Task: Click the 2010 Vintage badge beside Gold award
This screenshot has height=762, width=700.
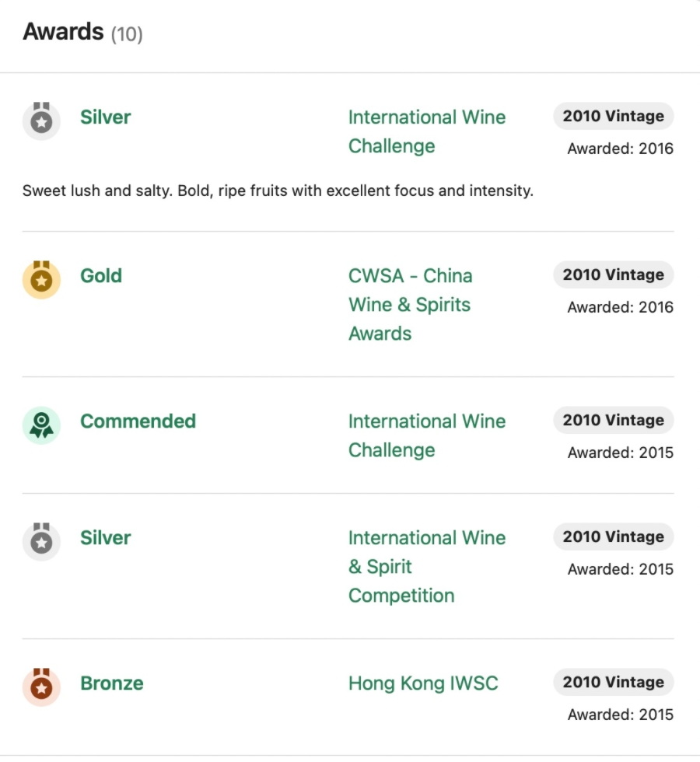Action: (613, 274)
